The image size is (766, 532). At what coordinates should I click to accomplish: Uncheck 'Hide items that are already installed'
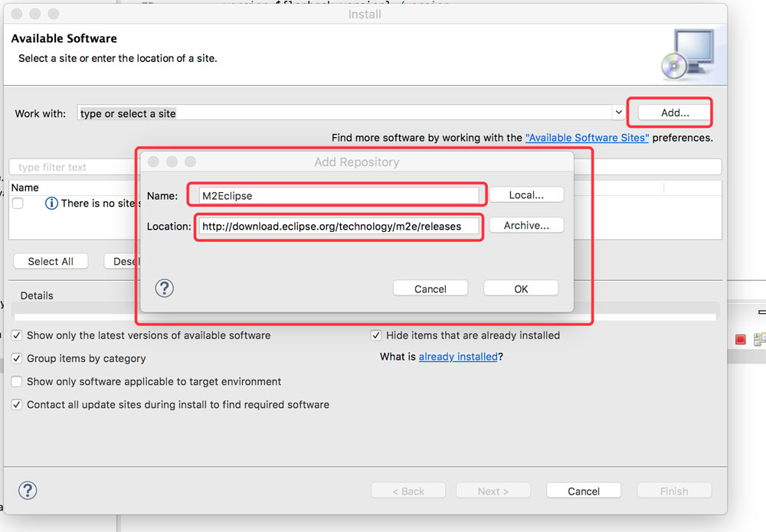tap(375, 335)
